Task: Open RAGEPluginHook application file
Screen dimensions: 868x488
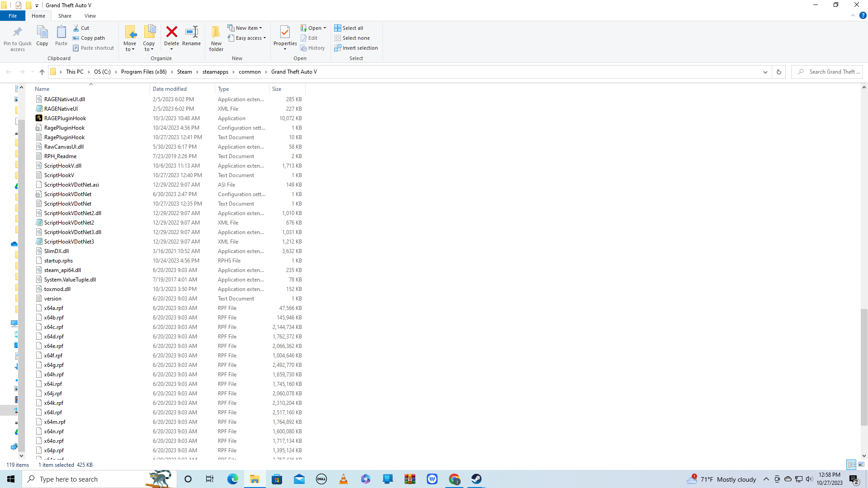Action: click(65, 118)
